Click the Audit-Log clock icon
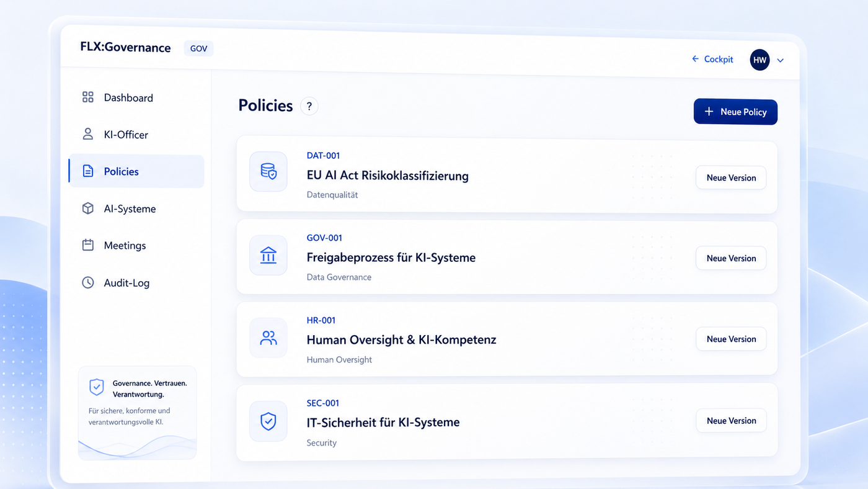The height and width of the screenshot is (489, 868). point(88,282)
